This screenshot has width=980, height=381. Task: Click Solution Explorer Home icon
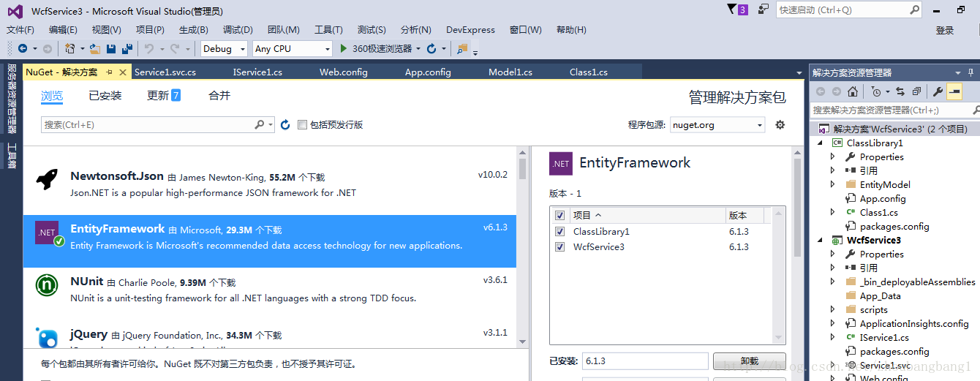click(x=852, y=91)
